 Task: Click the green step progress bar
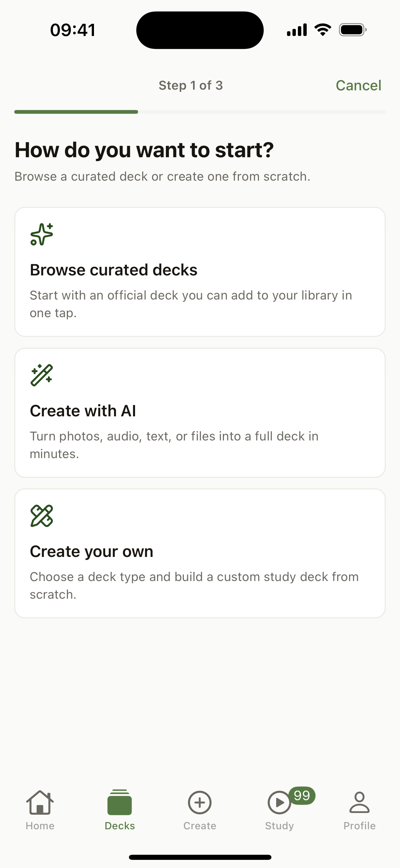(x=76, y=112)
